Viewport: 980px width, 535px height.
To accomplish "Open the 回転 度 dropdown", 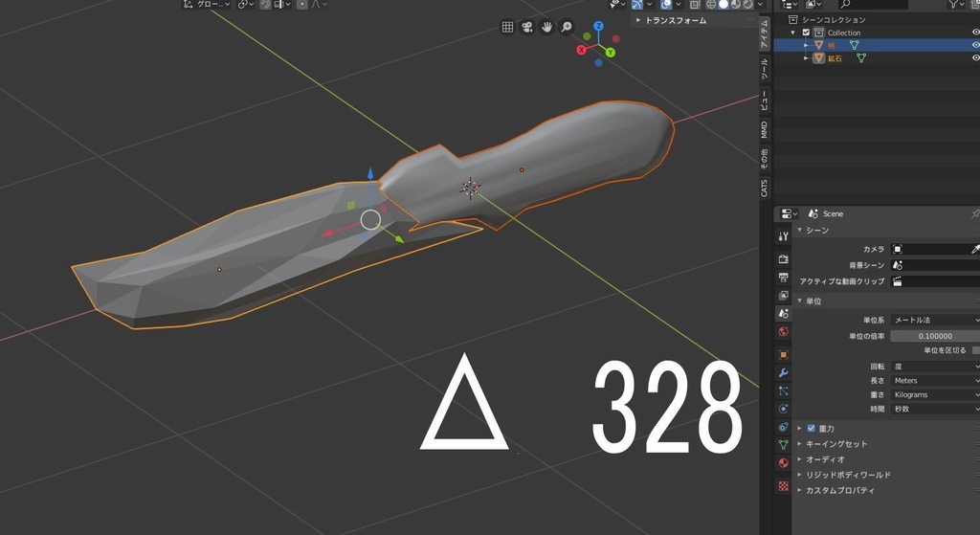I will pyautogui.click(x=935, y=367).
